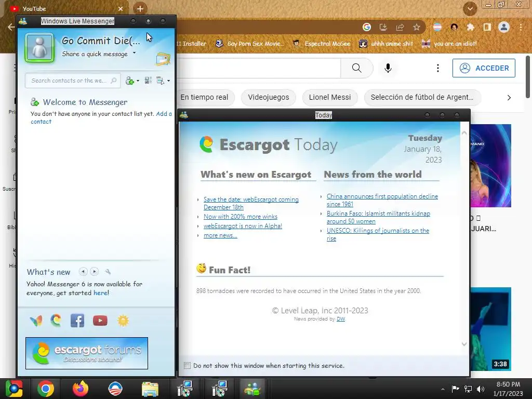Image resolution: width=532 pixels, height=399 pixels.
Task: Click the 'here!' Yahoo Messenger link
Action: [101, 293]
